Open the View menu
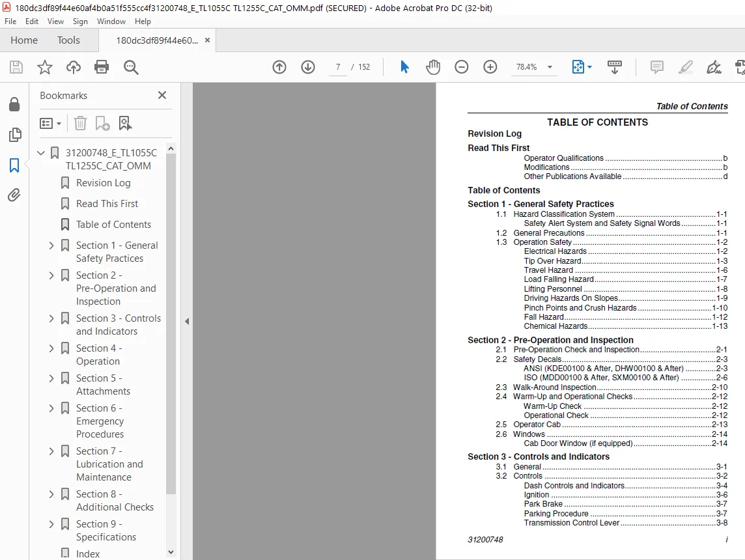Screen dimensions: 745x560 pyautogui.click(x=55, y=21)
